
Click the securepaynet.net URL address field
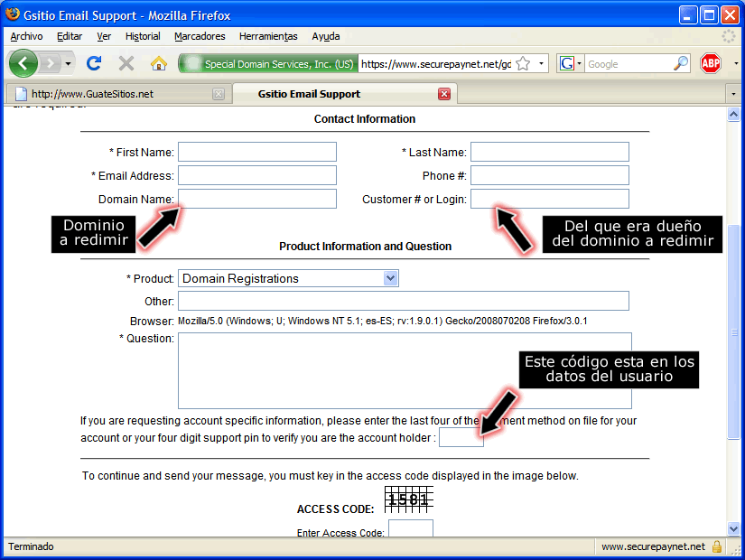pyautogui.click(x=435, y=64)
